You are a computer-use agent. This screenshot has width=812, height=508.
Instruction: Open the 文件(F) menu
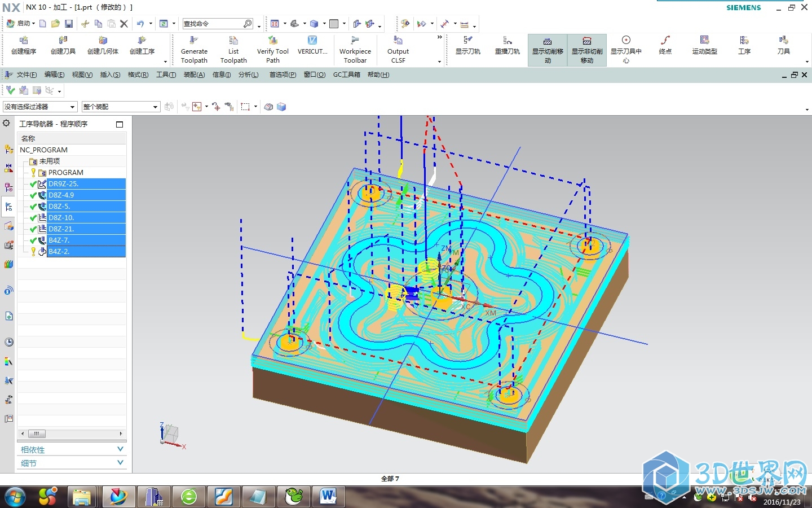(27, 75)
